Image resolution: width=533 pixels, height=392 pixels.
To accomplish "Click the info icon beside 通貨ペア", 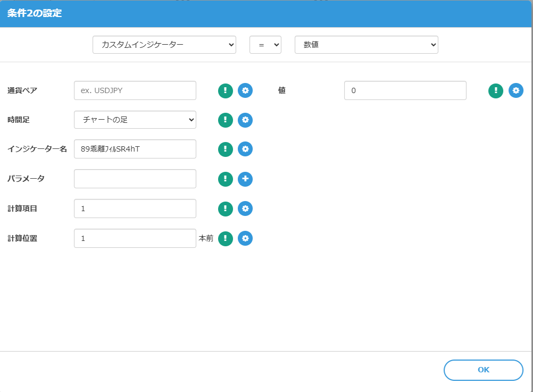I will [226, 90].
